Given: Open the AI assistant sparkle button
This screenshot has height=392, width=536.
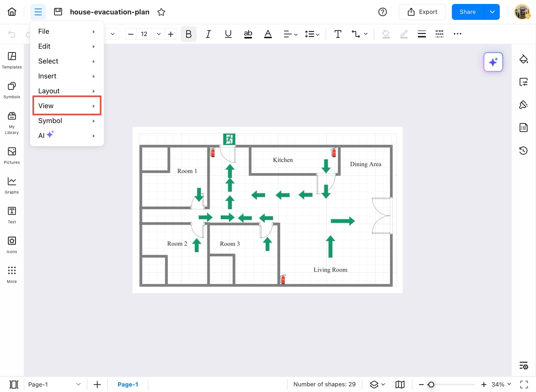Looking at the screenshot, I should coord(493,62).
